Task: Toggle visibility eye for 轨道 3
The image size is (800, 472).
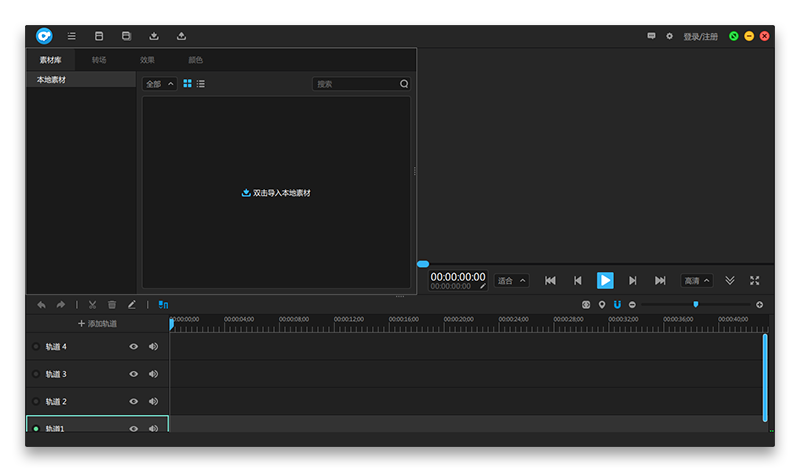Action: pos(134,374)
